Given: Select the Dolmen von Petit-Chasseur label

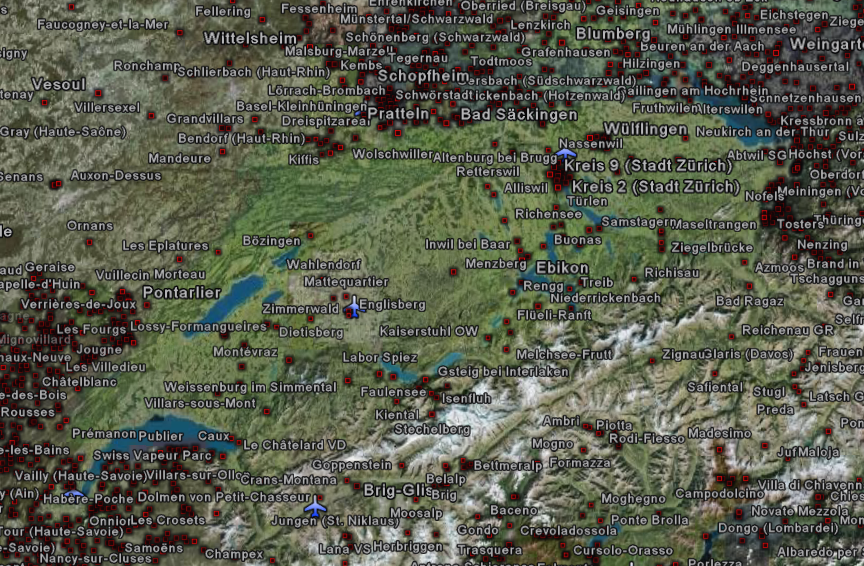Looking at the screenshot, I should pyautogui.click(x=224, y=497).
